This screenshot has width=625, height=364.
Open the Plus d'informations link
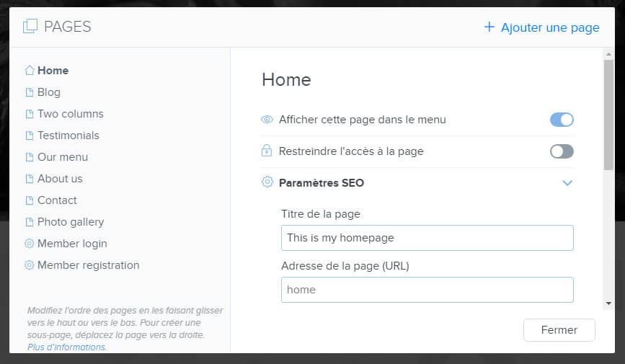(67, 347)
